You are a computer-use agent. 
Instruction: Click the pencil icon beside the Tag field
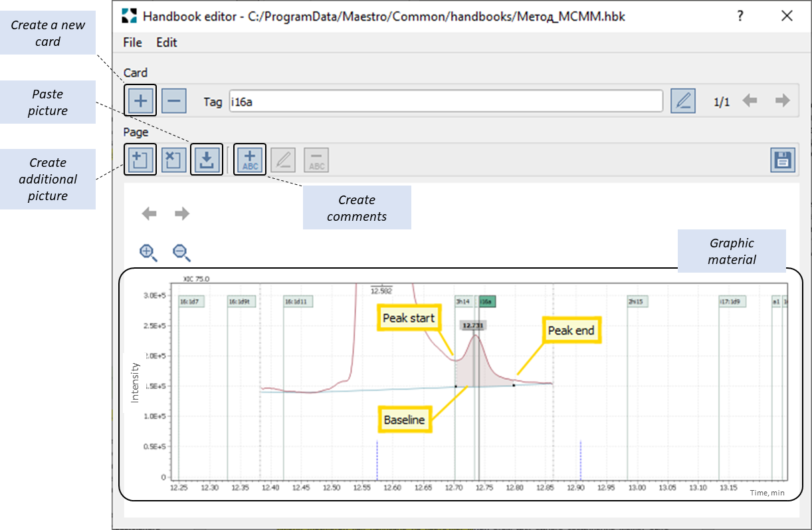(682, 101)
